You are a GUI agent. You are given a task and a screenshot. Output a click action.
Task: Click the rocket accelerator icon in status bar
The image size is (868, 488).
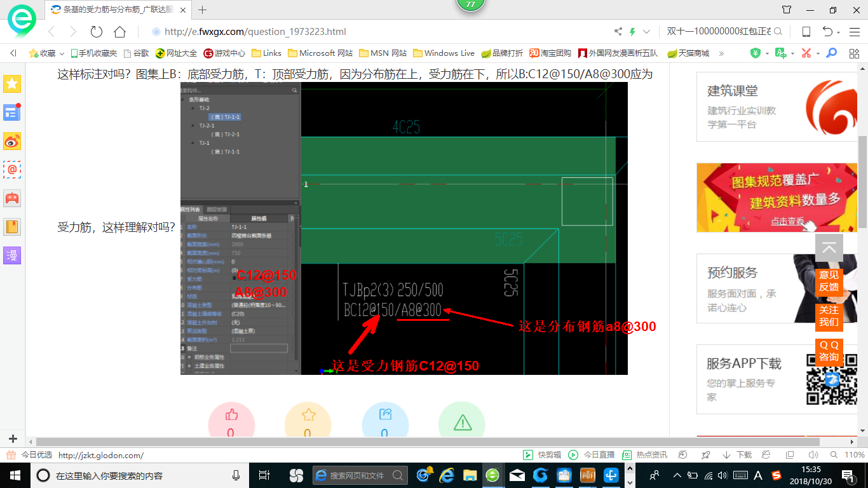[705, 455]
